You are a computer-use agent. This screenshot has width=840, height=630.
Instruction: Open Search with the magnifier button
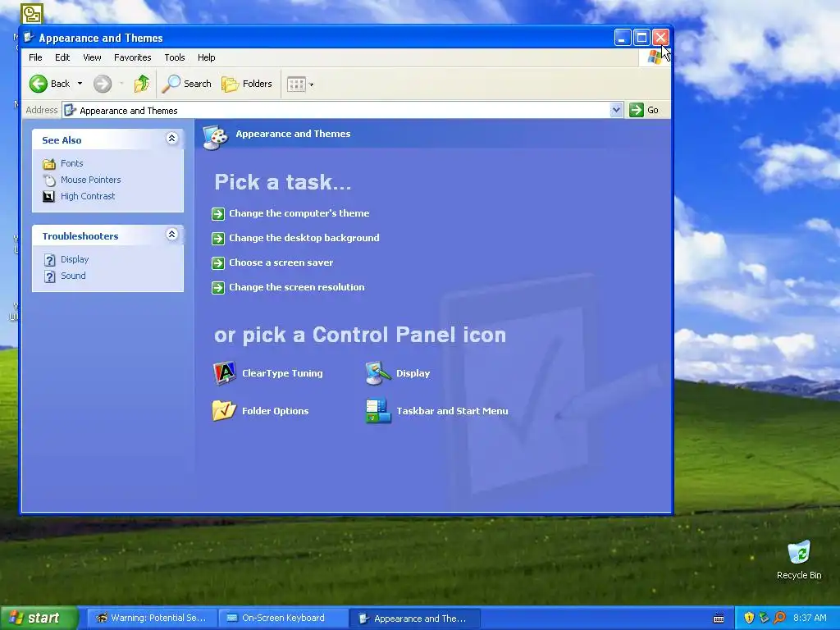pos(187,84)
